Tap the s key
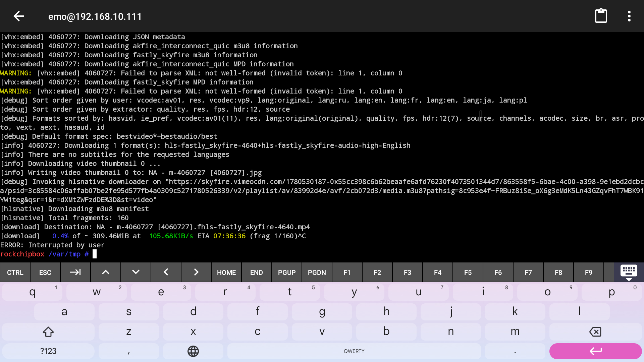 (x=129, y=312)
